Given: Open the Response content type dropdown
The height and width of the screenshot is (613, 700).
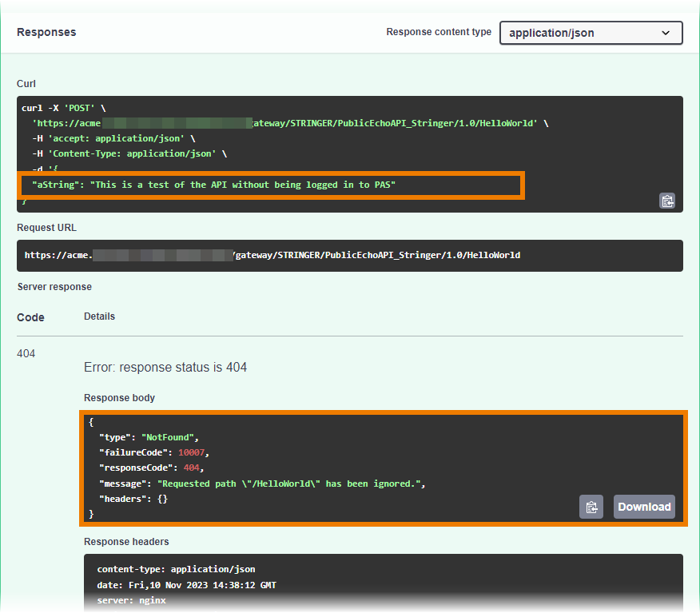Looking at the screenshot, I should coord(591,33).
